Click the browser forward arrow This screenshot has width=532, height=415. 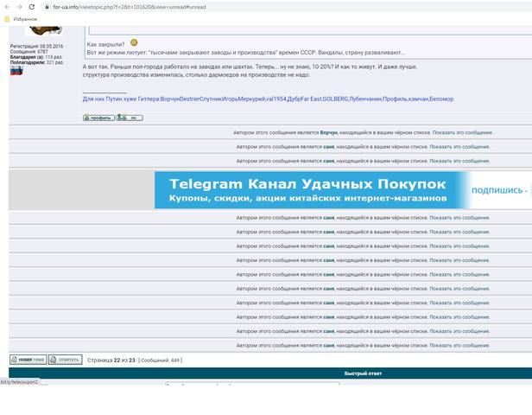[19, 7]
